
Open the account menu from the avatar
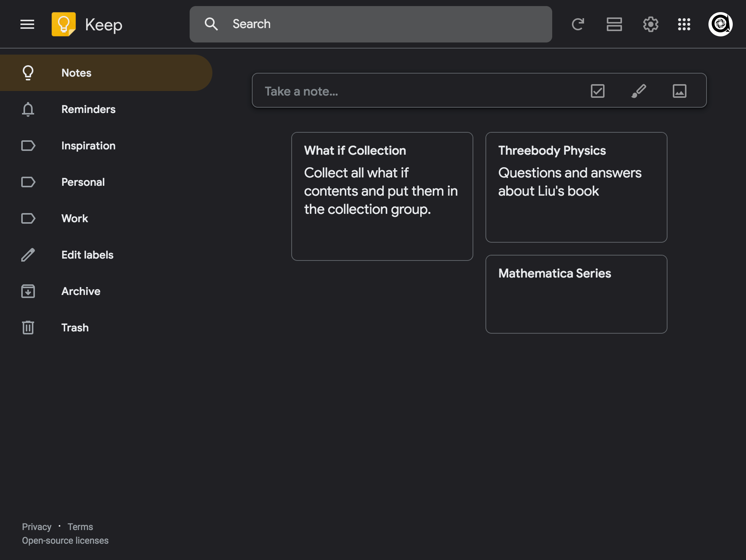(x=720, y=24)
